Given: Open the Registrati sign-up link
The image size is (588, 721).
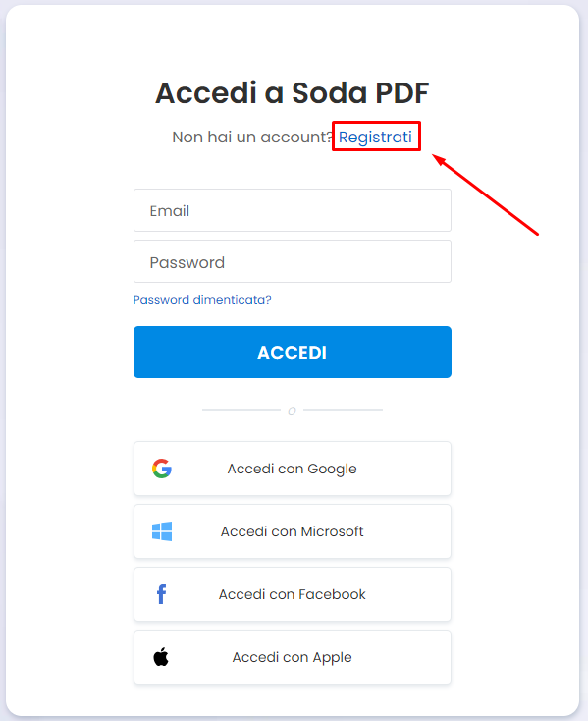Looking at the screenshot, I should coord(375,137).
